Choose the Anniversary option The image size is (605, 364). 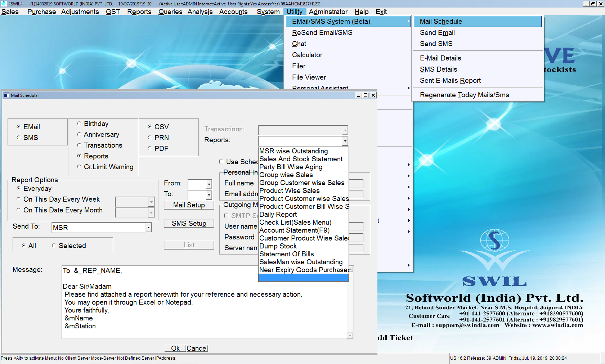(x=79, y=134)
